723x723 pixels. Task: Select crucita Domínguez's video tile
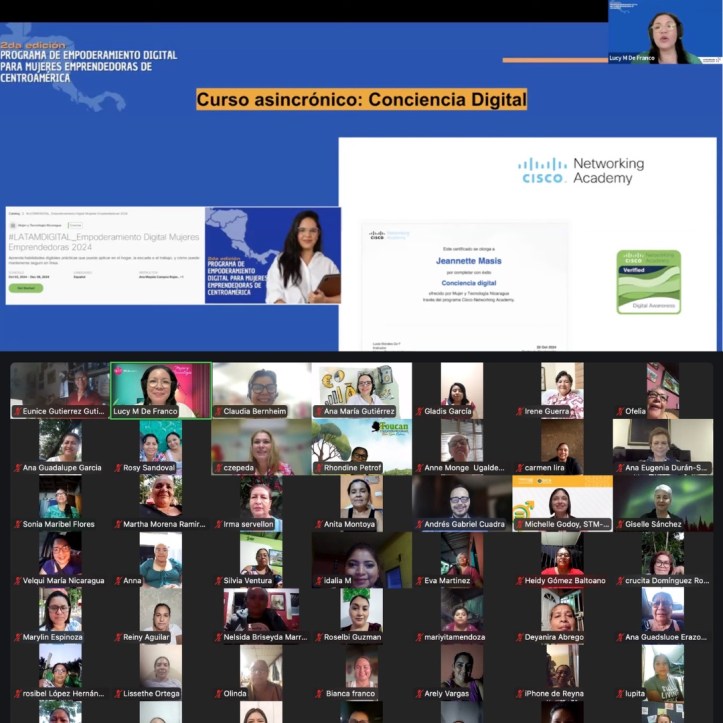(x=663, y=560)
